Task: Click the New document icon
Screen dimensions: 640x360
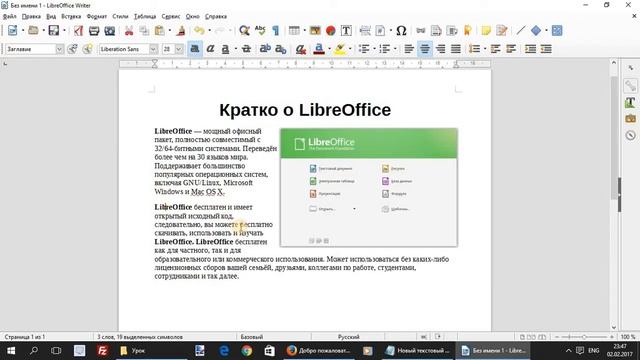Action: (13, 31)
